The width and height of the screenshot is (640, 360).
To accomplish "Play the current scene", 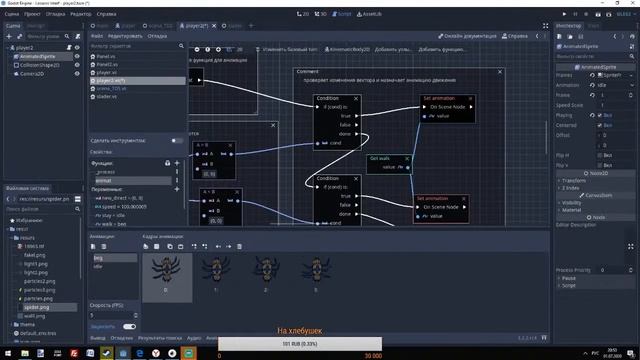I will [598, 14].
